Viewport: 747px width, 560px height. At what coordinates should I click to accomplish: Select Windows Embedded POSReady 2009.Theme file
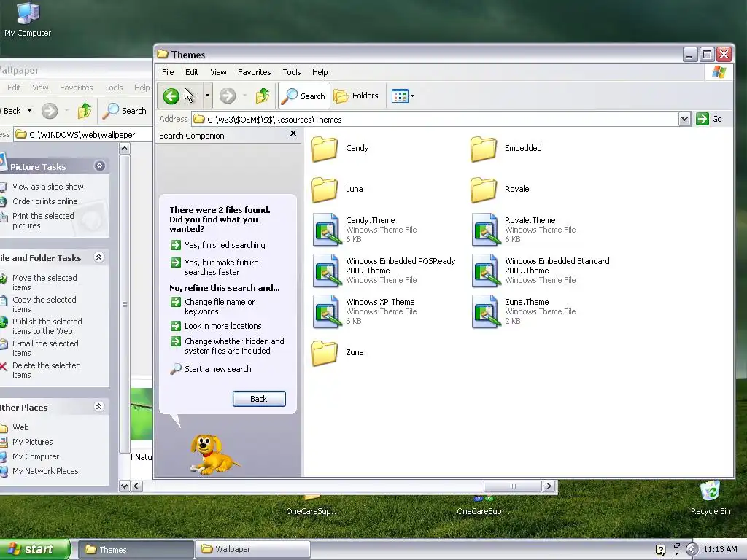point(384,271)
